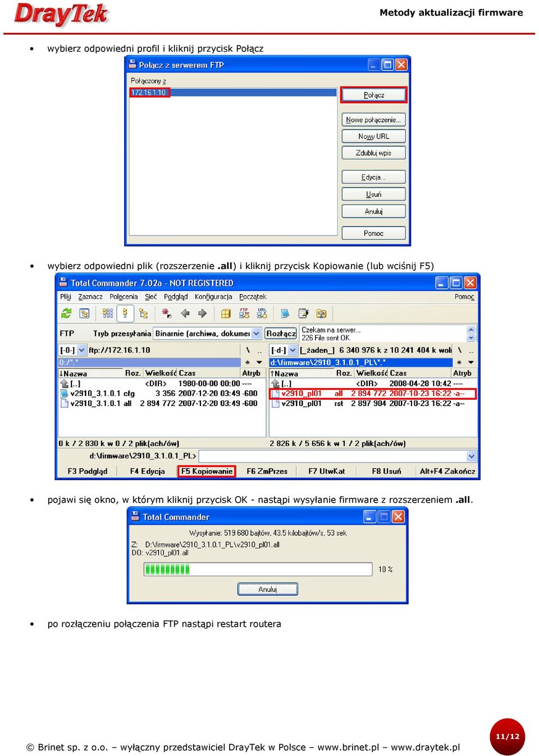539x756 pixels.
Task: Click the Total Commander title bar floppy icon
Action: click(63, 283)
